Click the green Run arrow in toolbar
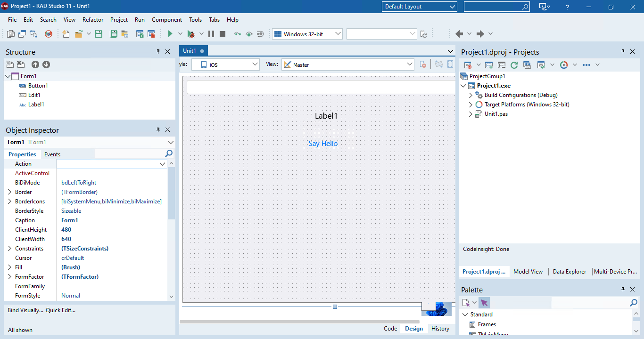 [171, 34]
